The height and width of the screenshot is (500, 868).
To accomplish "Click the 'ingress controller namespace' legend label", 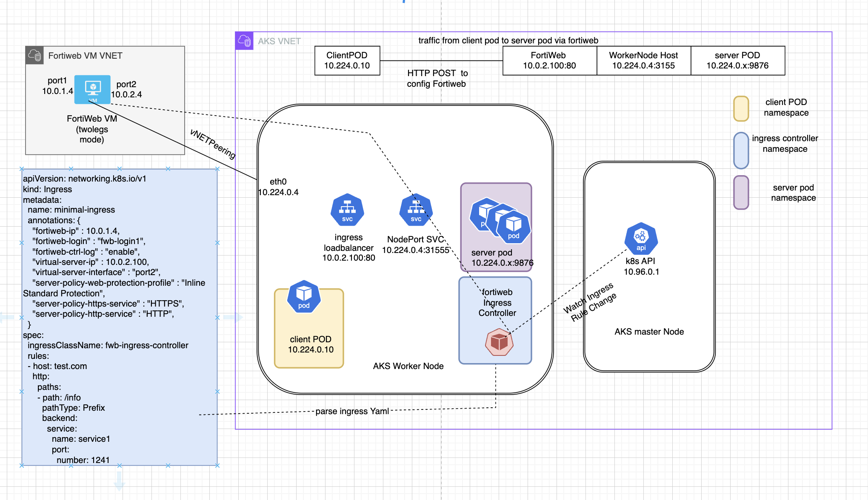I will coord(785,144).
